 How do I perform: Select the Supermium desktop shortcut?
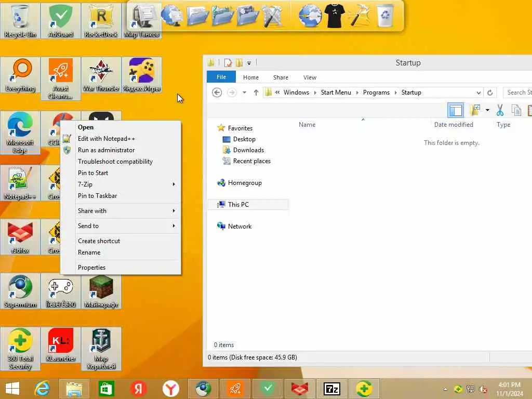(20, 291)
